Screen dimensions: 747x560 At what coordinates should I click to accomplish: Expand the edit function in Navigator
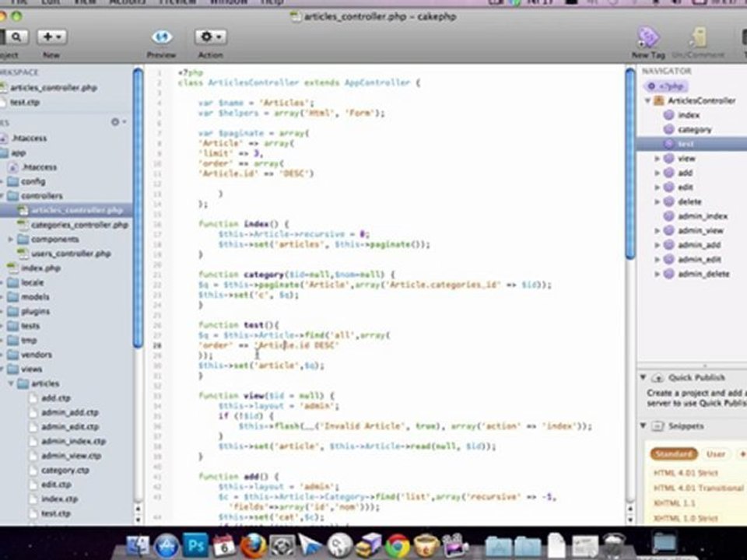coord(657,187)
